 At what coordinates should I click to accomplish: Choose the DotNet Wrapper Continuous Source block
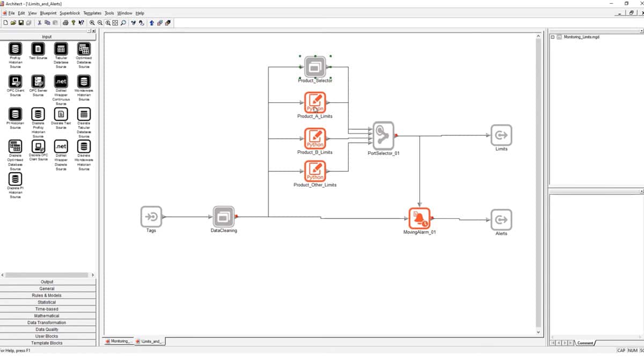point(61,82)
